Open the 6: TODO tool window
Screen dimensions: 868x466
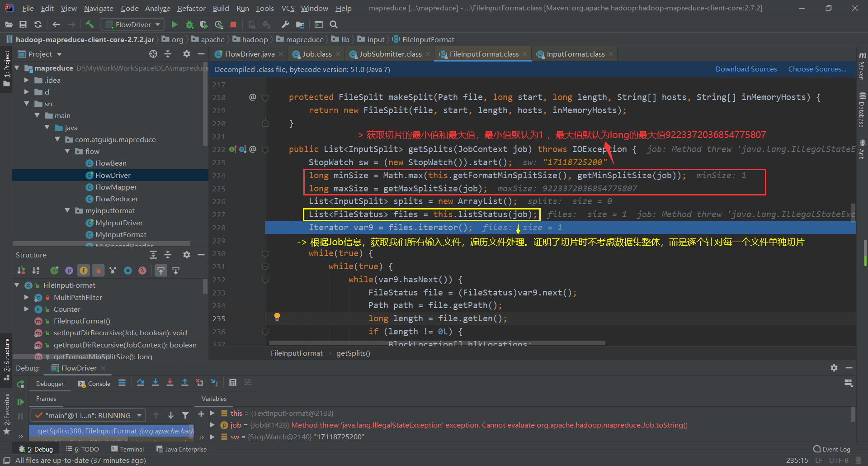click(x=82, y=449)
